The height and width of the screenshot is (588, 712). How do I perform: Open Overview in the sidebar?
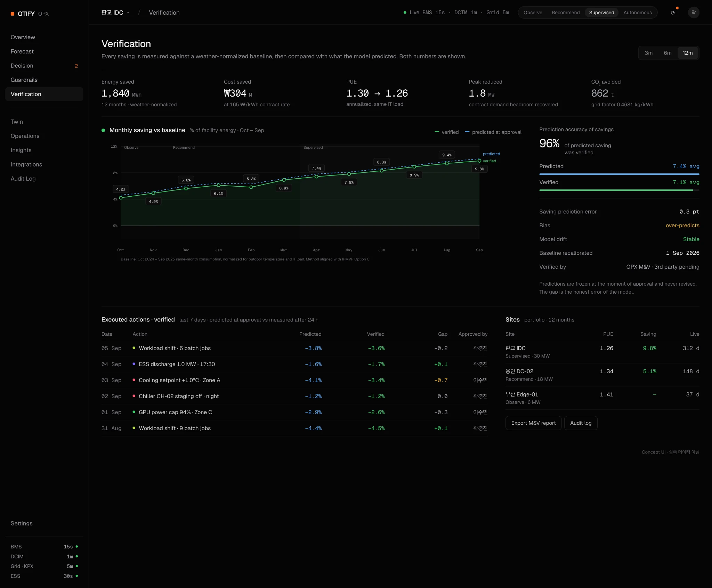[x=44, y=37]
